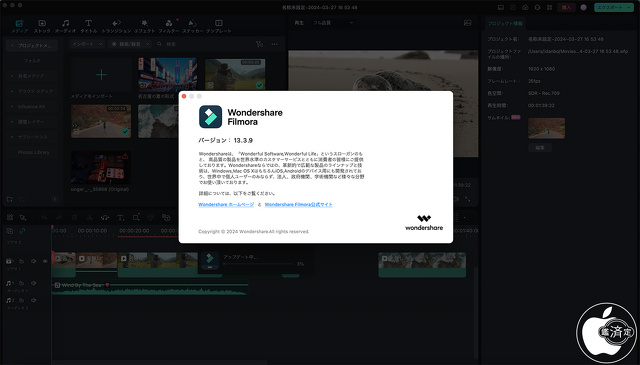Image resolution: width=640 pixels, height=365 pixels.
Task: Click the crop tool in timeline toolbar
Action: click(136, 218)
